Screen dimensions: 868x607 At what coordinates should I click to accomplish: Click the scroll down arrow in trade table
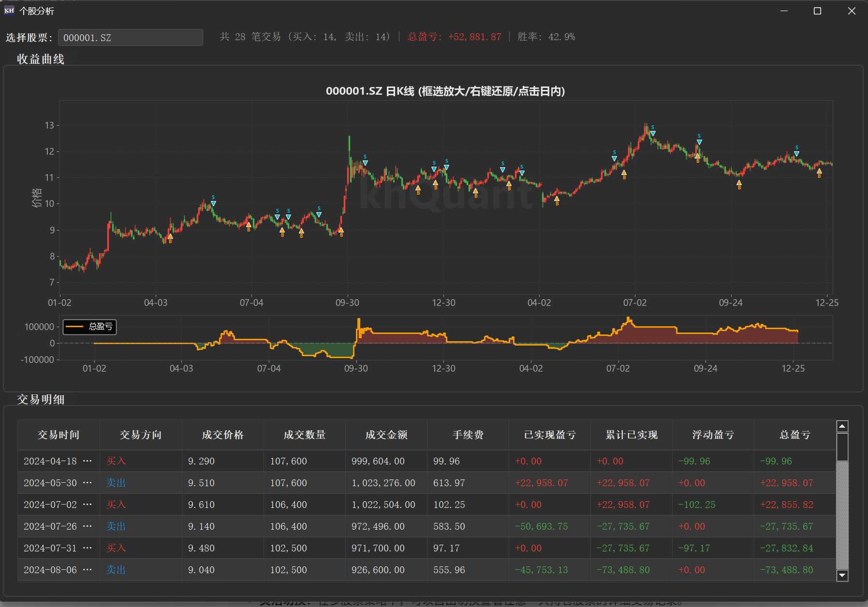842,575
